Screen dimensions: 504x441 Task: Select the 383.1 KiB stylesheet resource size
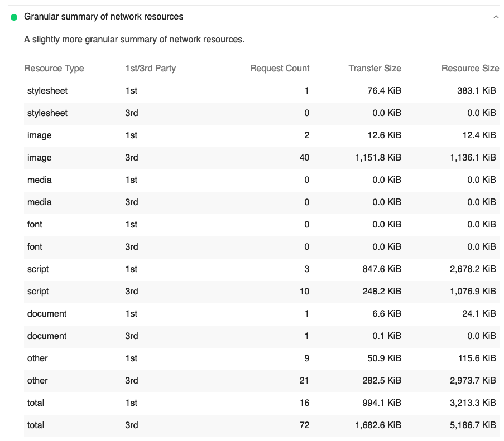pos(476,91)
